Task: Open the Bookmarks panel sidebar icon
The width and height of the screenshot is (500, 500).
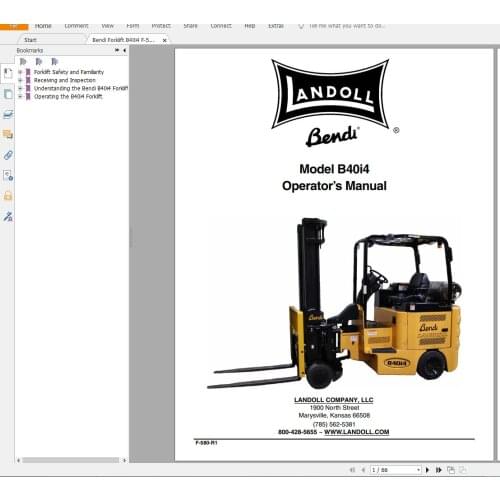Action: pyautogui.click(x=8, y=73)
